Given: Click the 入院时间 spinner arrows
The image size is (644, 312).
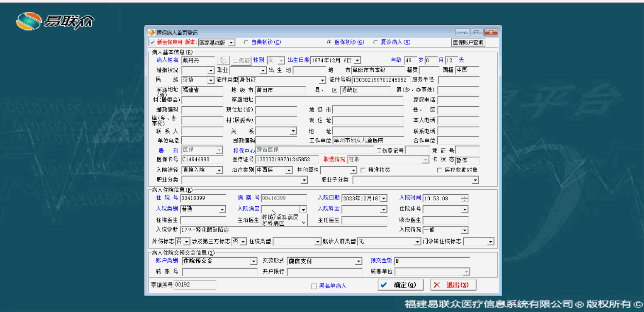Looking at the screenshot, I should coord(465,198).
